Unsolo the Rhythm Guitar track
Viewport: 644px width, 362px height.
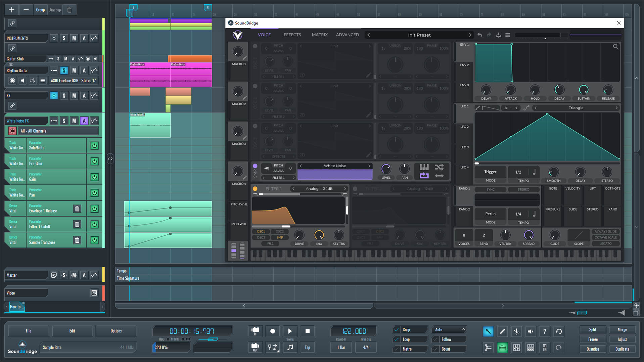(64, 71)
